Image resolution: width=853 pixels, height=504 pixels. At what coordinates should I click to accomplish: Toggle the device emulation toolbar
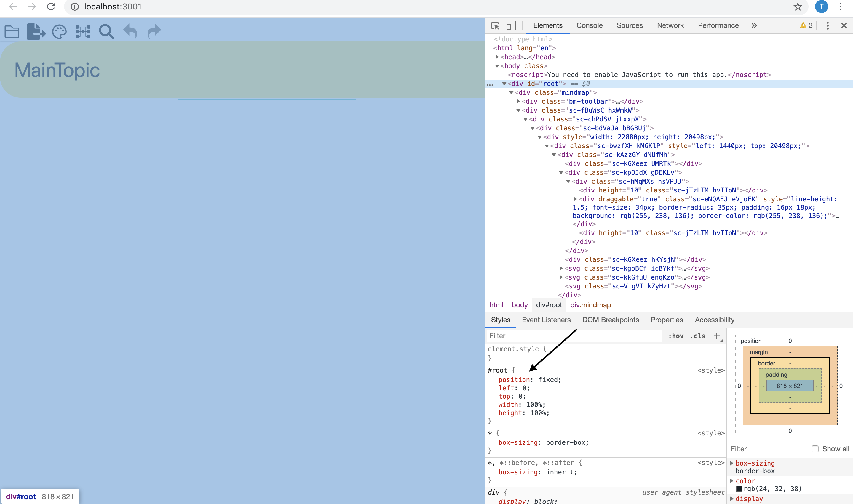tap(511, 25)
